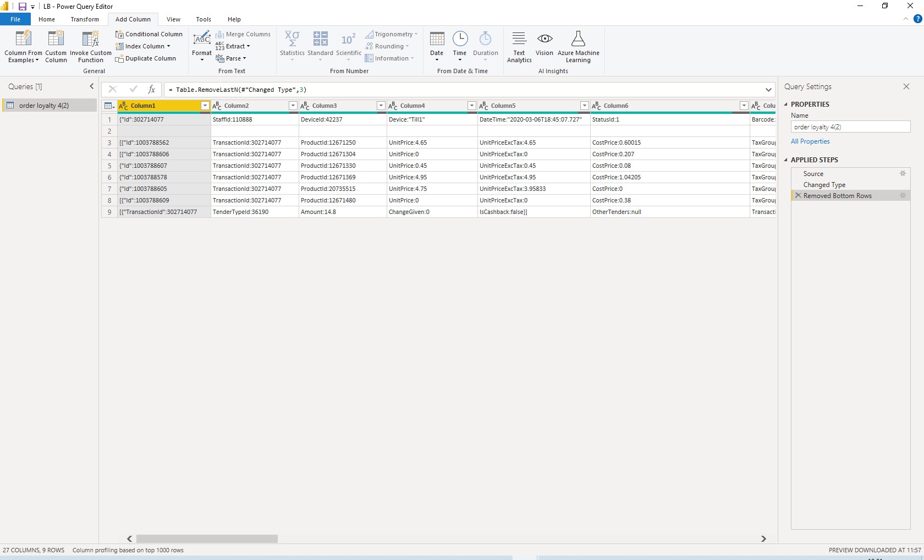Open Column From Examples tool

pyautogui.click(x=23, y=47)
